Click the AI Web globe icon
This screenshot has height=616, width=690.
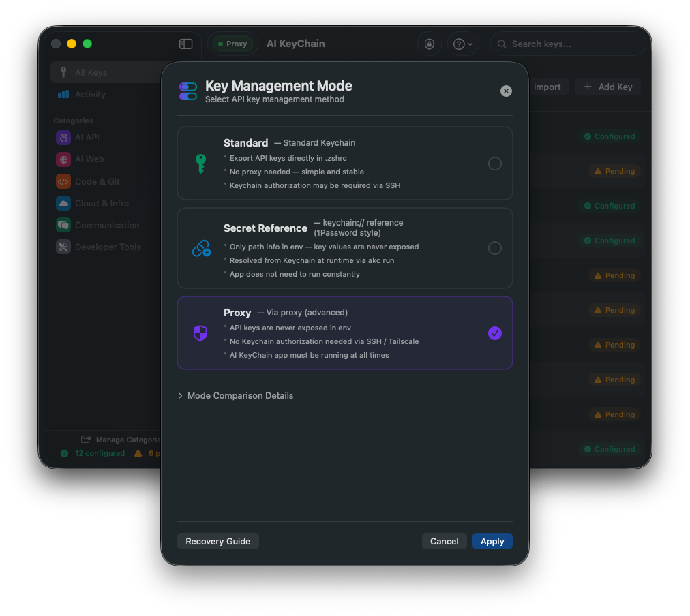coord(63,159)
